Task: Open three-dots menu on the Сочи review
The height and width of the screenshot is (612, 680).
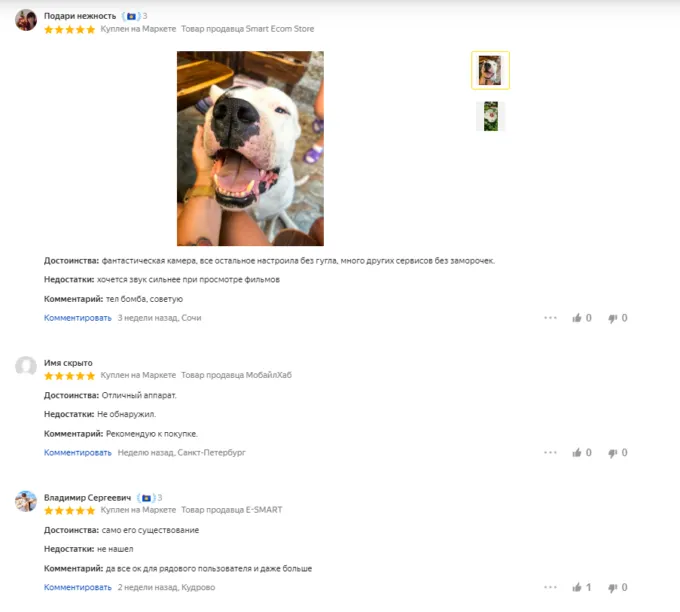Action: [550, 318]
